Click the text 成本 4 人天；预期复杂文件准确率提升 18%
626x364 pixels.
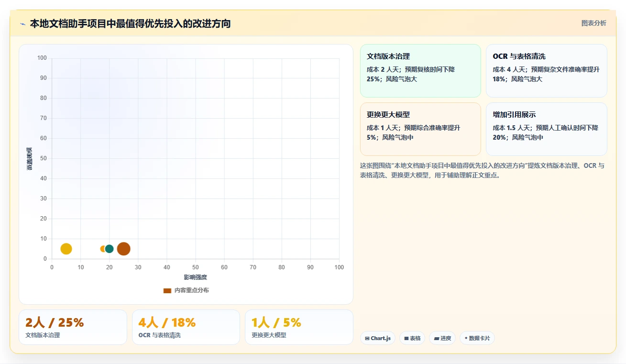tap(546, 74)
